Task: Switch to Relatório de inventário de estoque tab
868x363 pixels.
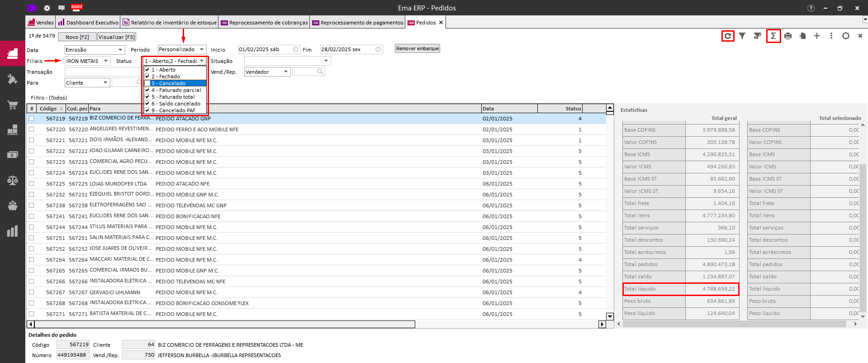Action: (170, 22)
